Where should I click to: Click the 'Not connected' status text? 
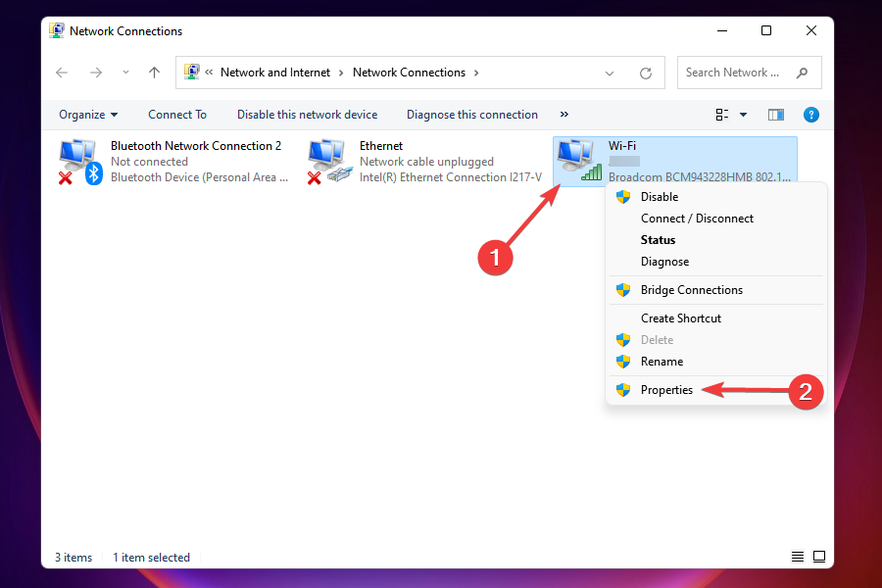point(149,162)
